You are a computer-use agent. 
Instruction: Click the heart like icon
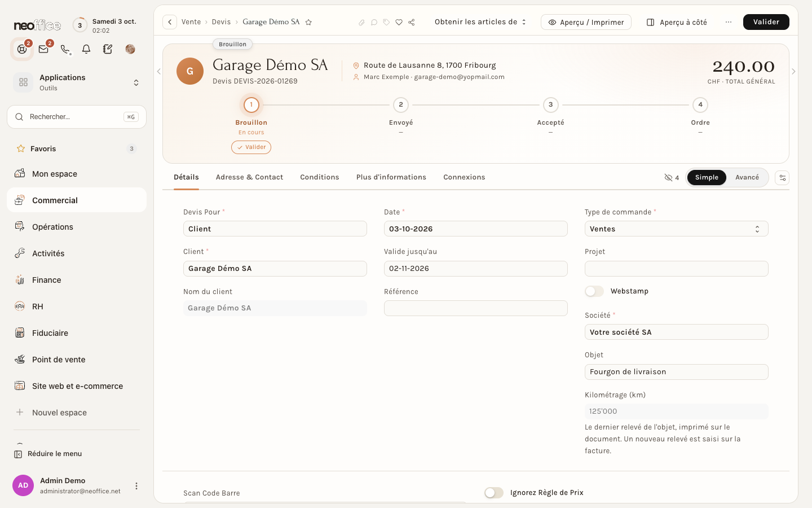(x=399, y=23)
